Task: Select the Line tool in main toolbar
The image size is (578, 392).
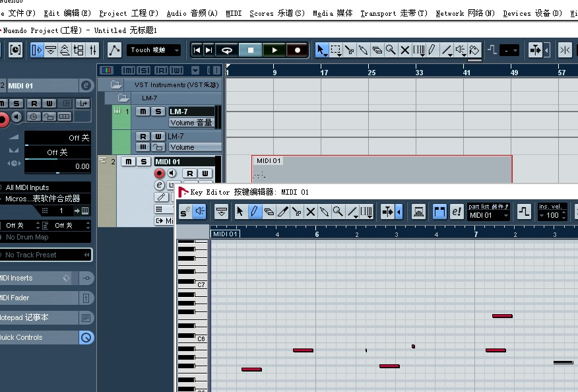Action: [x=447, y=49]
